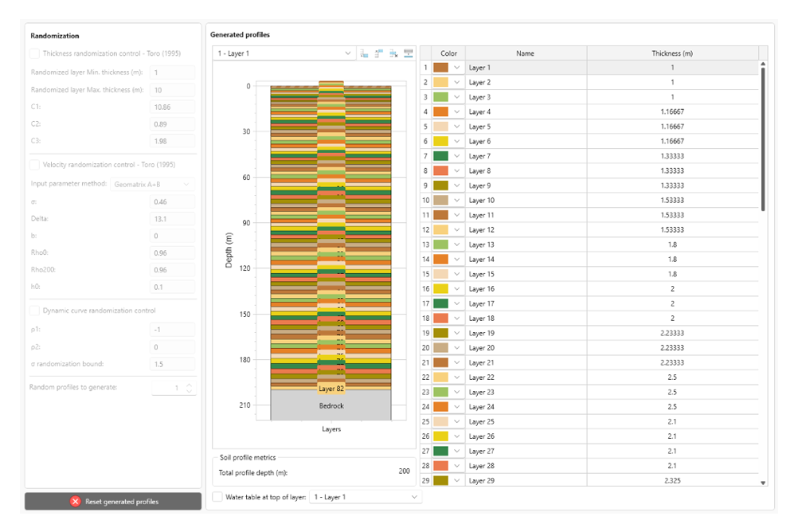
Task: Check the dynamic curve randomization control
Action: click(34, 311)
